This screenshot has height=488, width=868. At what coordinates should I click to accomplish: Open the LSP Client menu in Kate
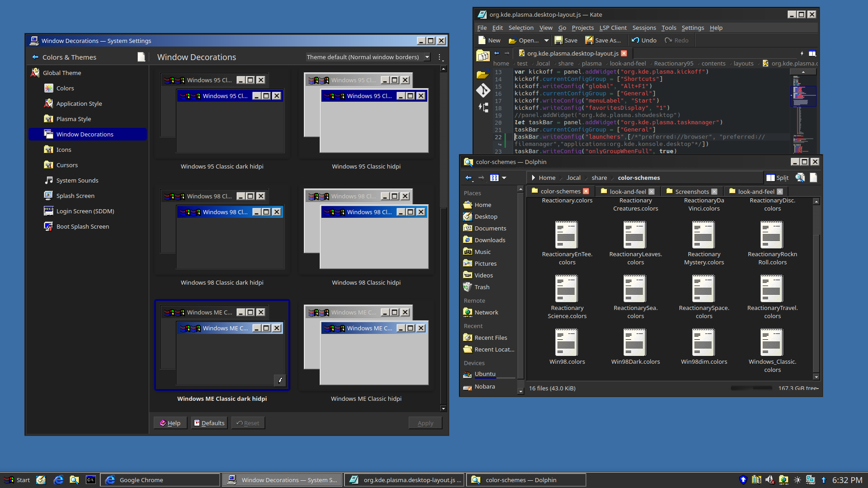point(613,28)
